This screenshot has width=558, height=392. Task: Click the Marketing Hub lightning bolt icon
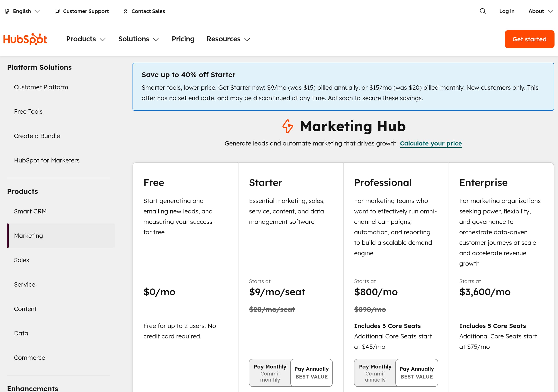tap(288, 126)
